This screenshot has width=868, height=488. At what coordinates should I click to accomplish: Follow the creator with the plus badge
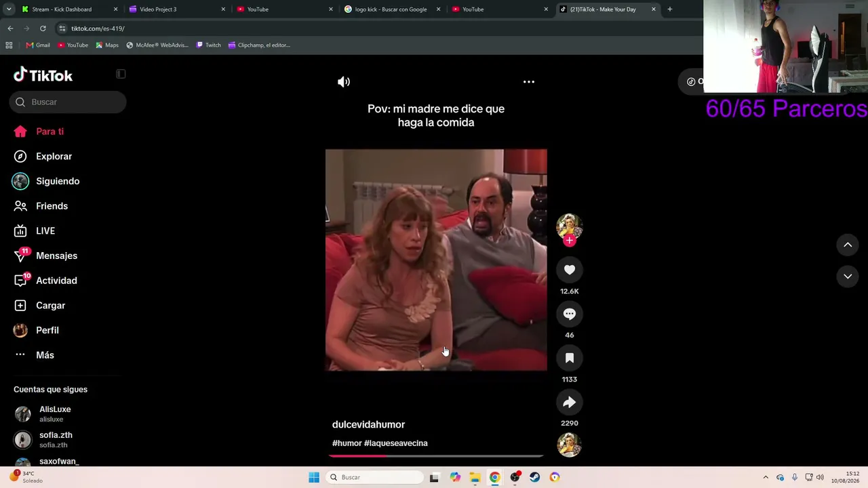click(x=570, y=241)
